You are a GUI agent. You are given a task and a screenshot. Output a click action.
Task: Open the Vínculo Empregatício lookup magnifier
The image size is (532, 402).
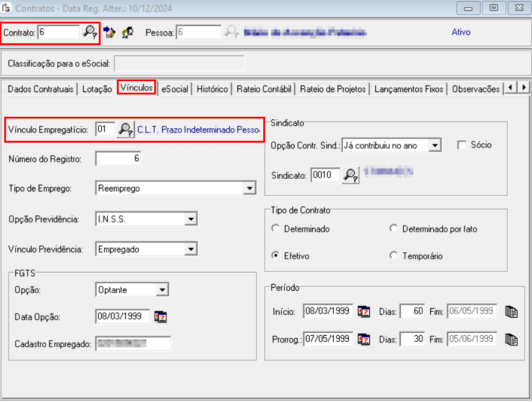[x=126, y=129]
